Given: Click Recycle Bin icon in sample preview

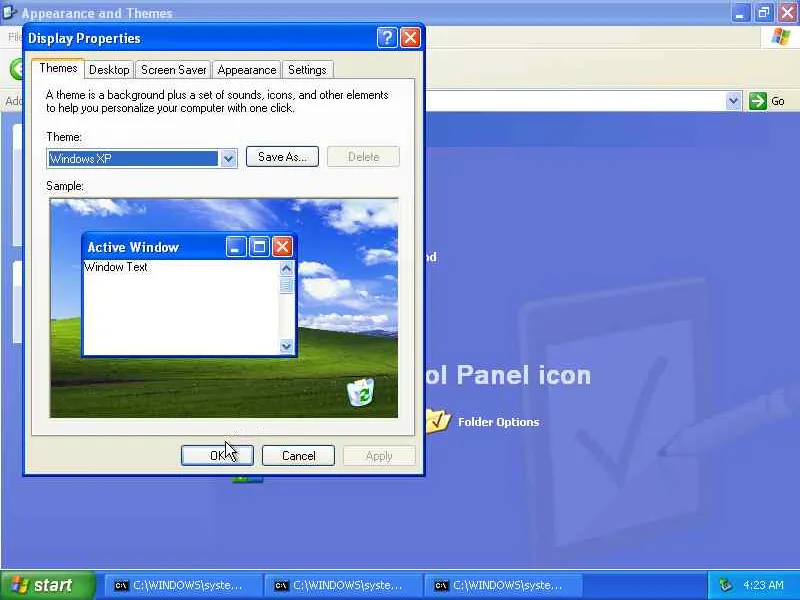Looking at the screenshot, I should tap(360, 392).
